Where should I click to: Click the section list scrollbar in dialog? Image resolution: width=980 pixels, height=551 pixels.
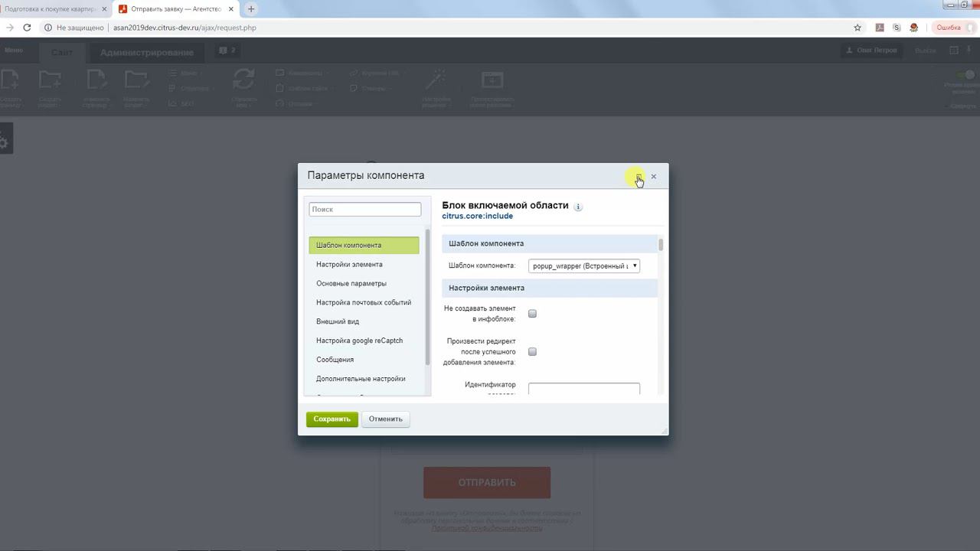(427, 297)
